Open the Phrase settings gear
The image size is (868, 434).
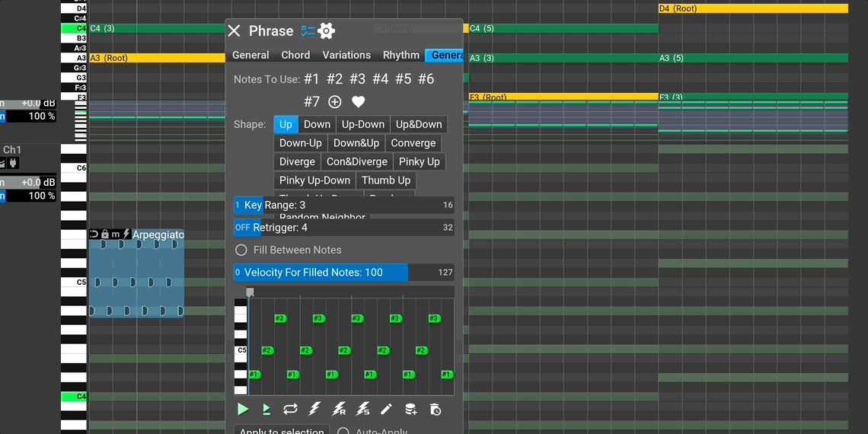pyautogui.click(x=327, y=31)
